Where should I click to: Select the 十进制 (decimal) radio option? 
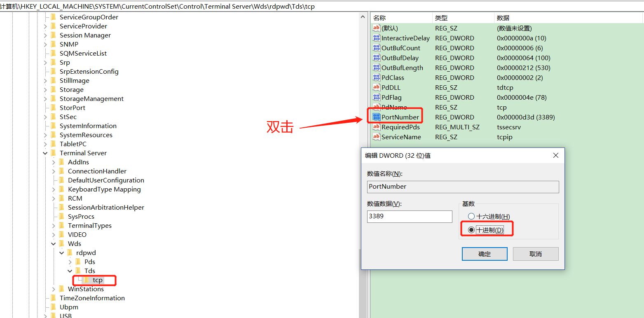tap(471, 230)
